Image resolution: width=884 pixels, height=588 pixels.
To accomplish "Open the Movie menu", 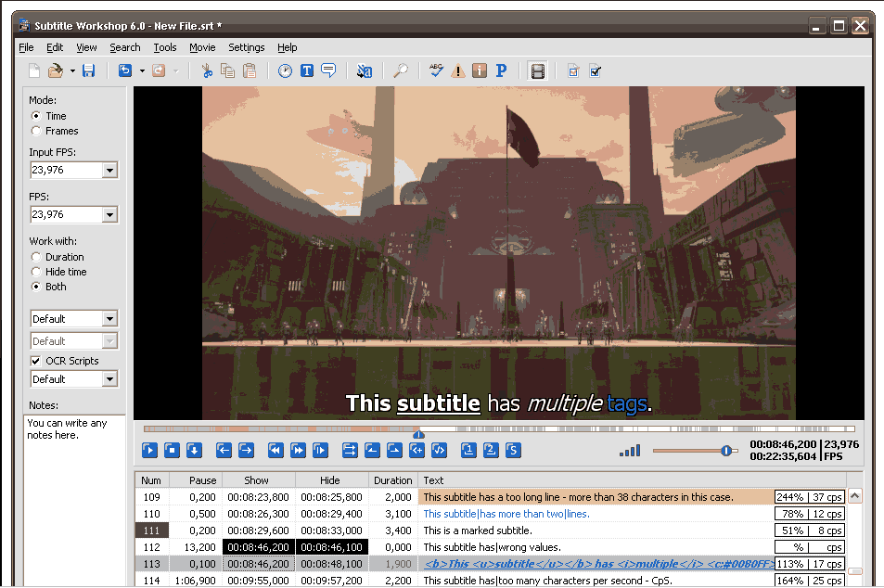I will click(202, 47).
